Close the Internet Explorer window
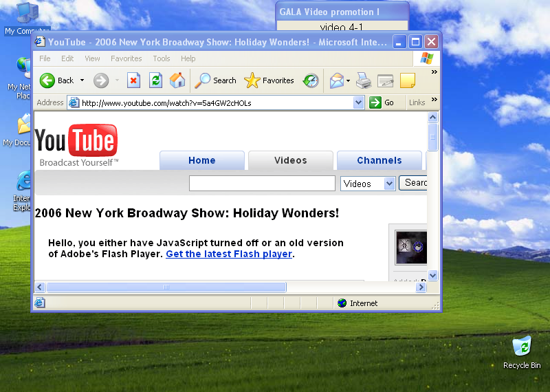The width and height of the screenshot is (550, 392). coord(431,42)
